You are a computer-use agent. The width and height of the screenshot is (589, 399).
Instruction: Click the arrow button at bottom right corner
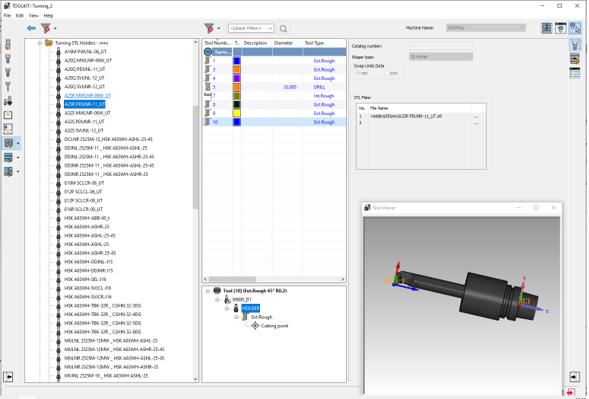tap(574, 376)
